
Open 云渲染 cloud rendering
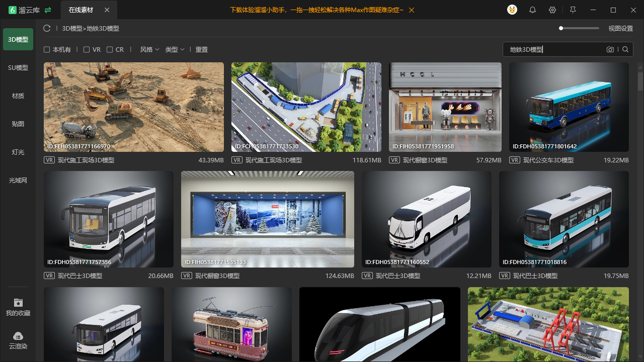coord(18,340)
